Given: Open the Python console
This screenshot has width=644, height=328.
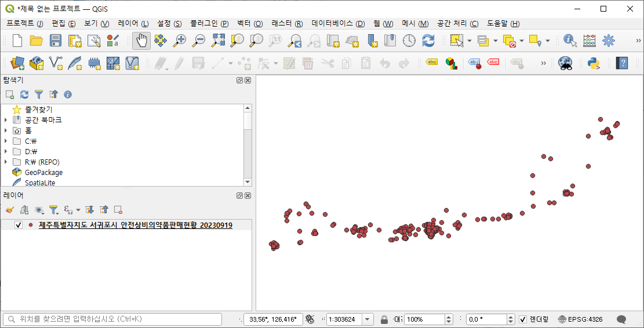Looking at the screenshot, I should pyautogui.click(x=594, y=63).
